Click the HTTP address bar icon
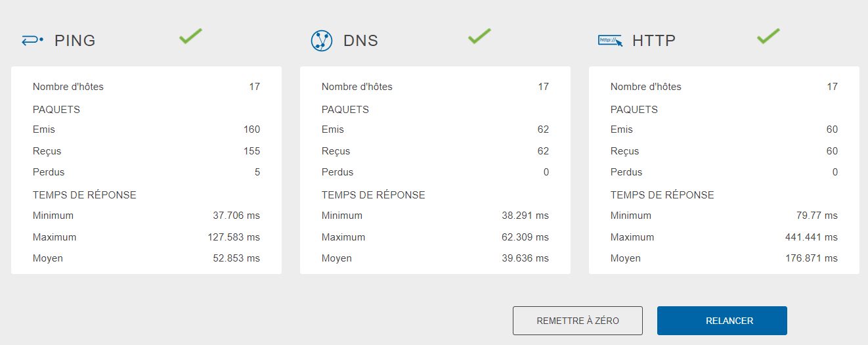The image size is (868, 345). [x=610, y=41]
